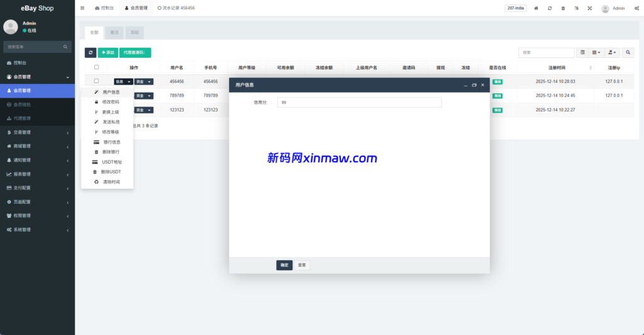Toggle table card view icon
This screenshot has height=335, width=644.
[x=582, y=53]
